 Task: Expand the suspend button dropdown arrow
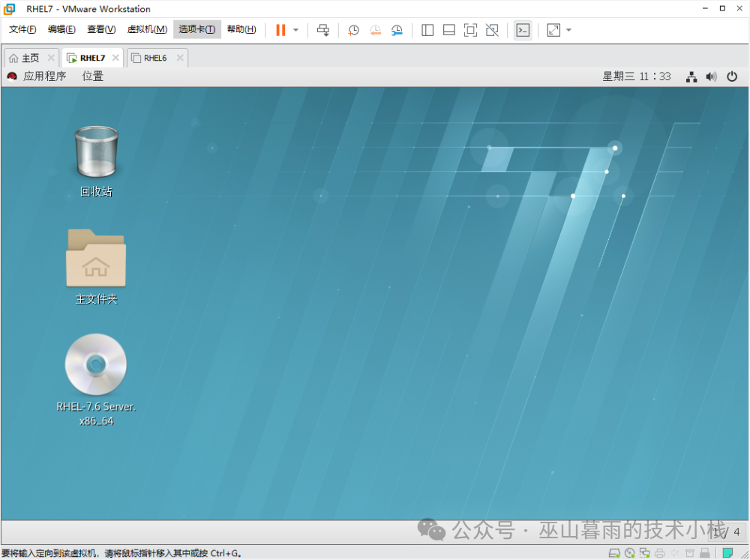[295, 30]
